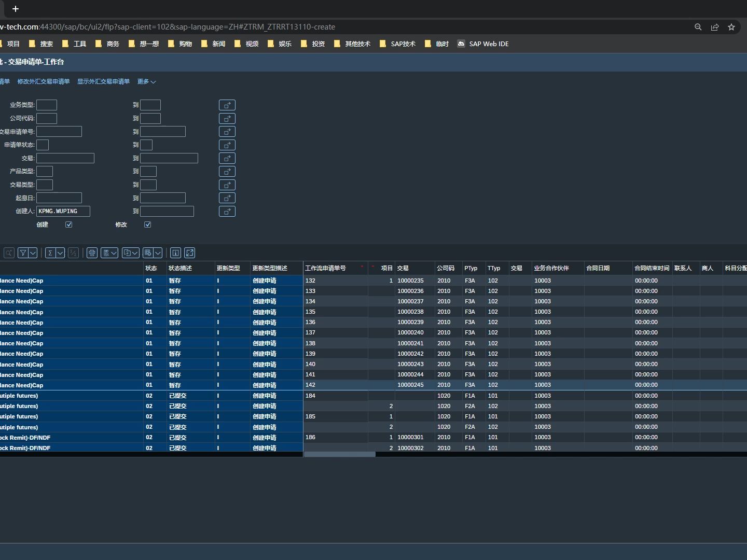The image size is (747, 560).
Task: Click the share page icon in the address bar
Action: click(715, 27)
